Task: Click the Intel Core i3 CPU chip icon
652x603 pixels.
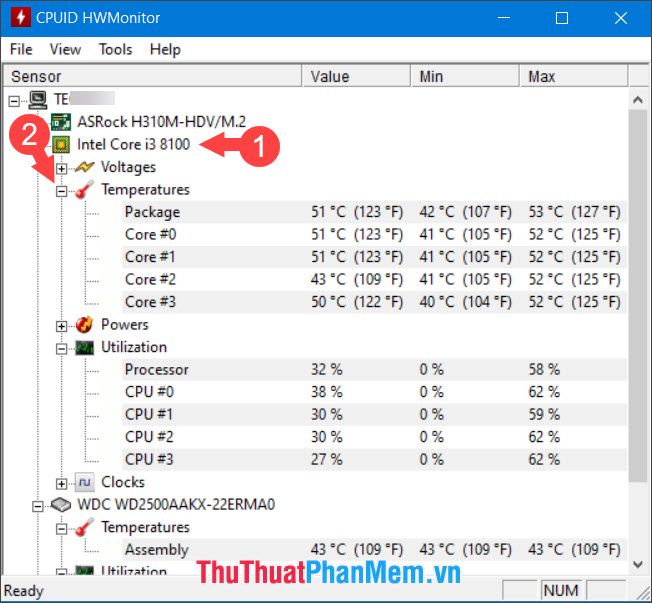Action: (x=61, y=144)
